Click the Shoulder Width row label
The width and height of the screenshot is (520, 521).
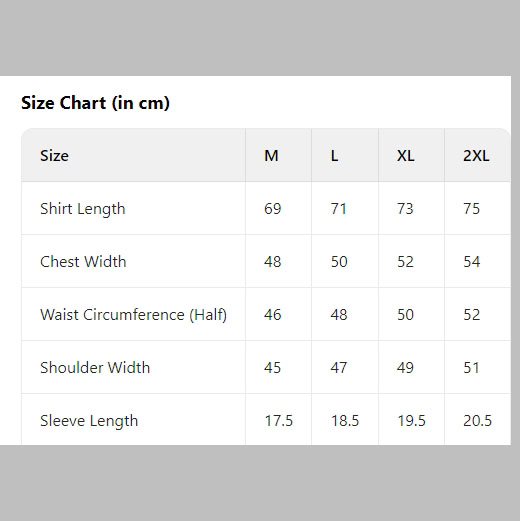pyautogui.click(x=95, y=368)
